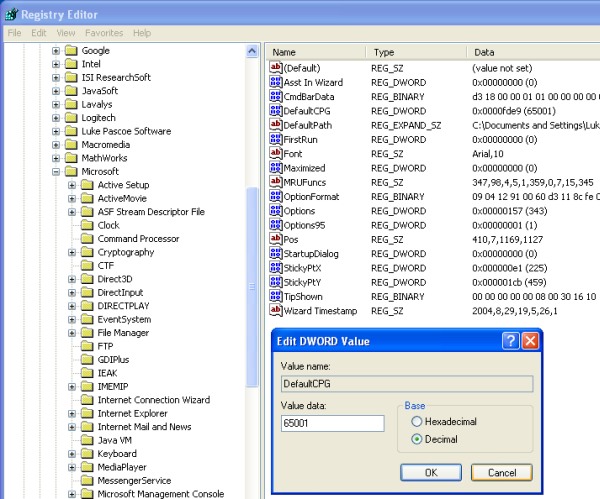
Task: Select the Internet Connection Wizard key
Action: pos(154,400)
